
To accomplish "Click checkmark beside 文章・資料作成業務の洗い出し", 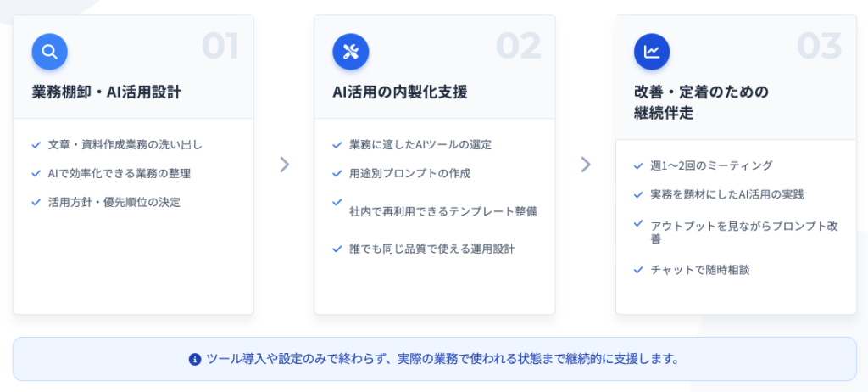I will (36, 145).
